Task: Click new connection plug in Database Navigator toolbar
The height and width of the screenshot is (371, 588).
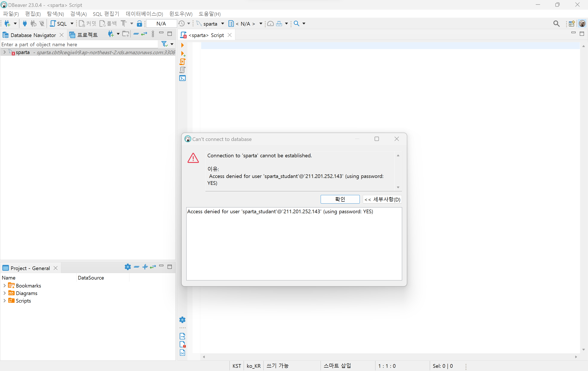Action: 111,34
